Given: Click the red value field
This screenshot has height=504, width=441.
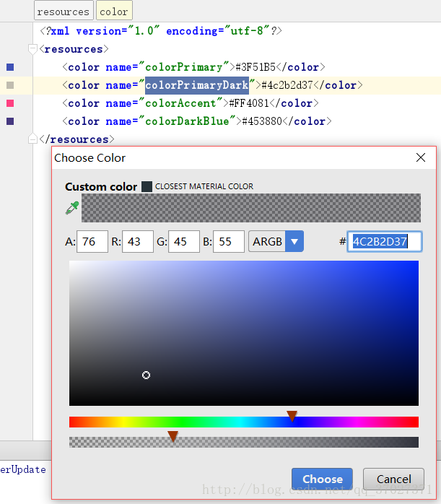Looking at the screenshot, I should tap(138, 241).
